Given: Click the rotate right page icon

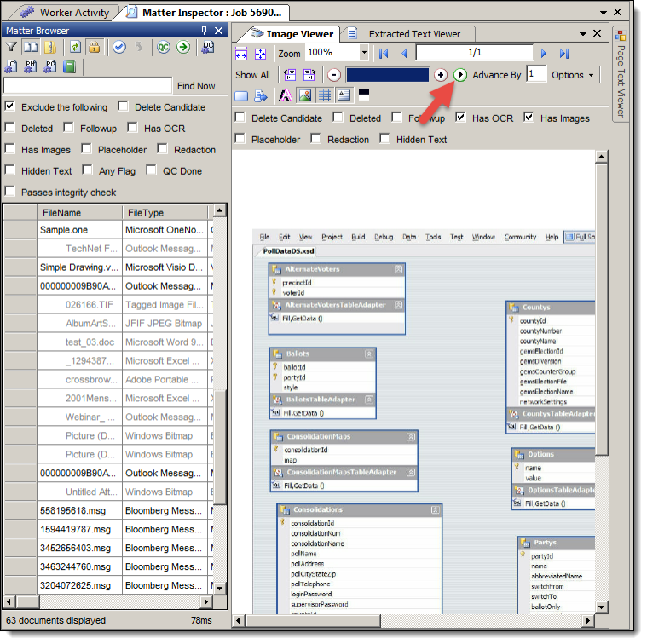Looking at the screenshot, I should click(309, 75).
